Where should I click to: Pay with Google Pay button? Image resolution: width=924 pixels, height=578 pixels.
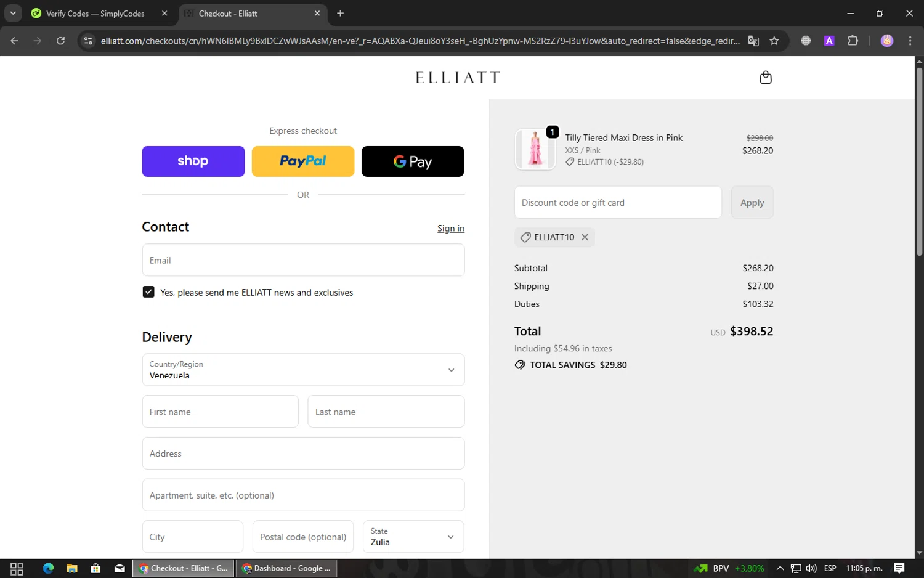click(x=413, y=161)
